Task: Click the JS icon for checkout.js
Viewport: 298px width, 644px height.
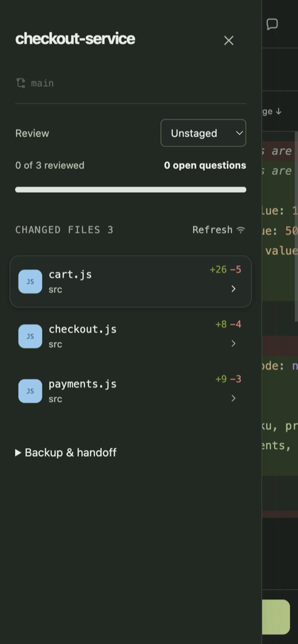Action: click(x=30, y=336)
